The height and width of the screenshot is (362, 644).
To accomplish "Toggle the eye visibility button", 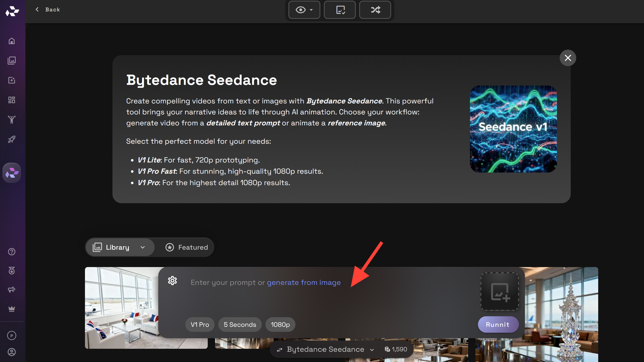I will coord(304,10).
